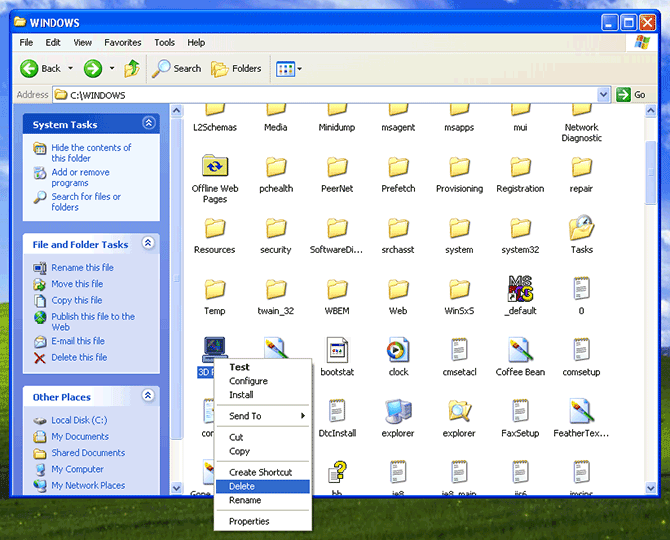670x540 pixels.
Task: Click file list scrollbar down arrow
Action: click(650, 487)
